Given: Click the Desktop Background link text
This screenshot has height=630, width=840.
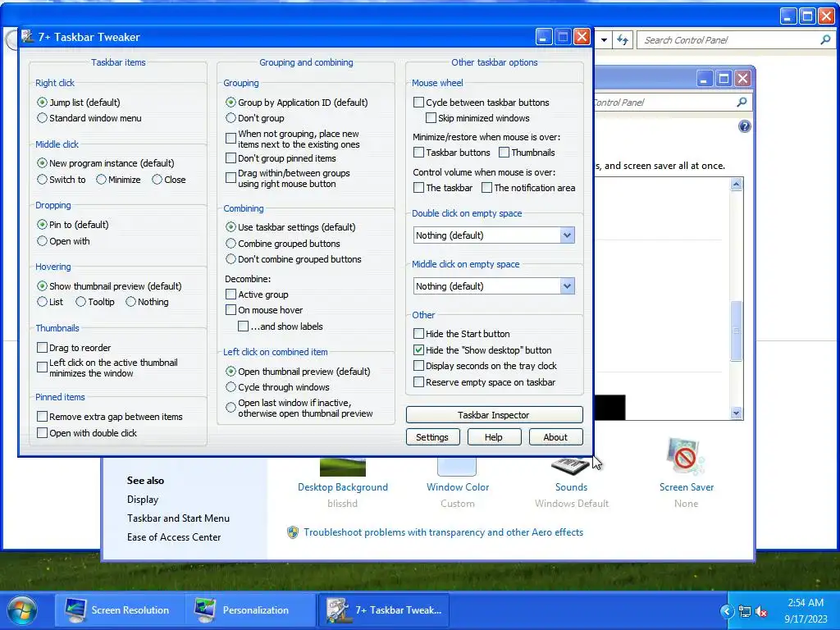Looking at the screenshot, I should [343, 487].
